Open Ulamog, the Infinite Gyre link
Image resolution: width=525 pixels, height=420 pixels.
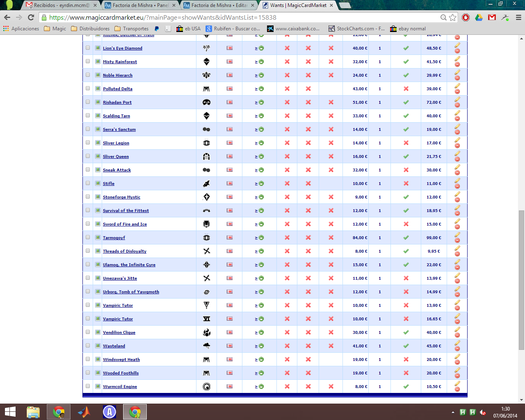(129, 265)
